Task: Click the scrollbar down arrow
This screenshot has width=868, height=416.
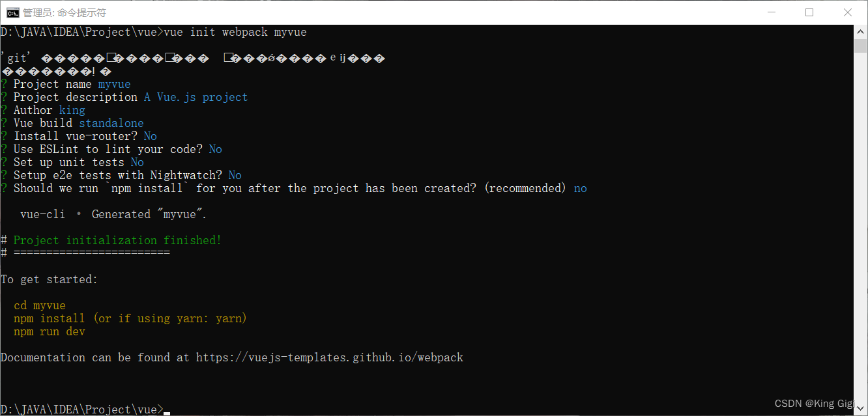Action: 860,409
